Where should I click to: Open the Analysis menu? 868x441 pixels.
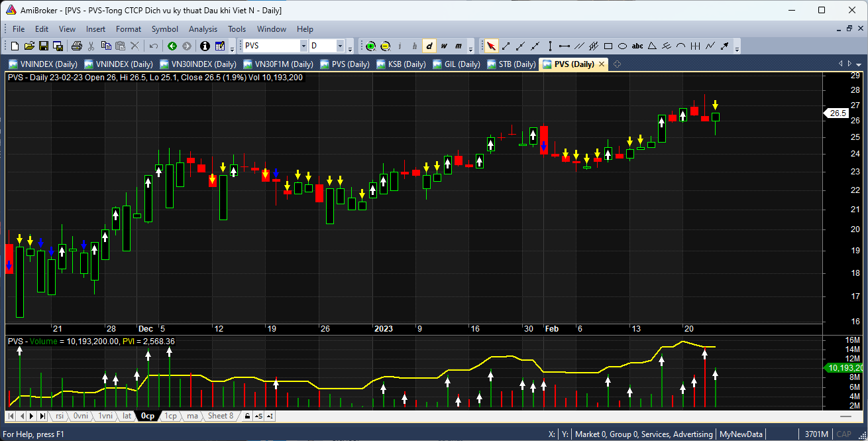pyautogui.click(x=203, y=29)
